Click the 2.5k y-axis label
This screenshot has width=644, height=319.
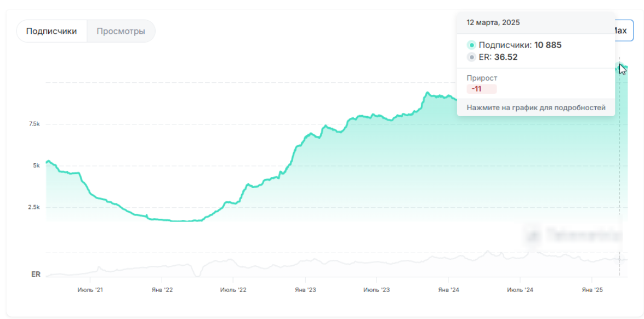pyautogui.click(x=34, y=208)
